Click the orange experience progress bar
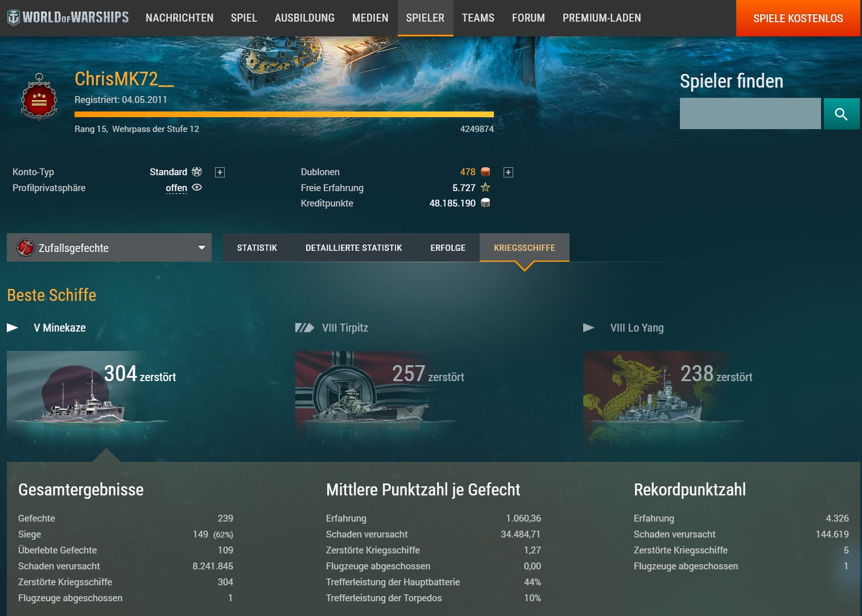The height and width of the screenshot is (616, 862). tap(284, 114)
